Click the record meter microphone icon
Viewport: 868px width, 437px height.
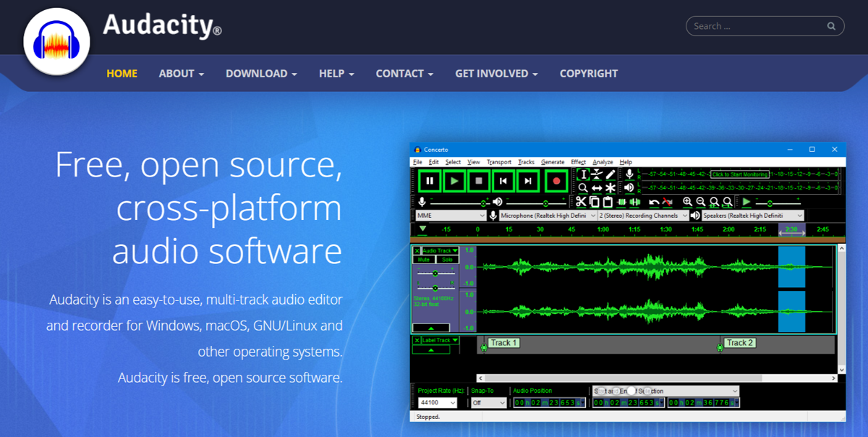(629, 174)
